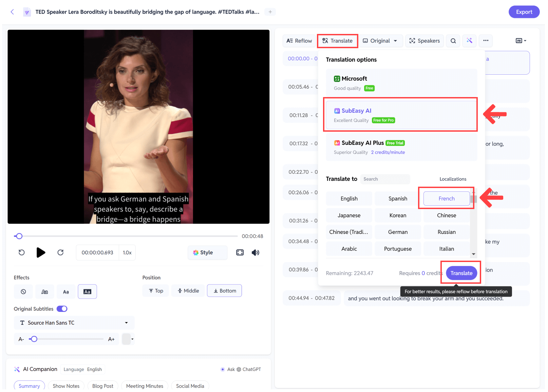Click the video progress slider handle
Viewport: 548px width, 392px height.
(x=19, y=236)
